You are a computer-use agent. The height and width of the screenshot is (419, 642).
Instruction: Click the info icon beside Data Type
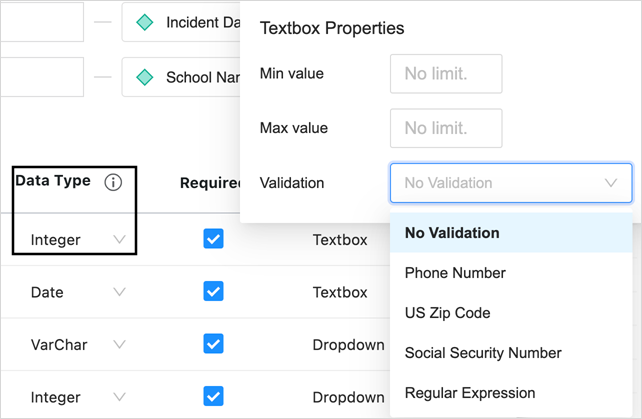point(113,182)
